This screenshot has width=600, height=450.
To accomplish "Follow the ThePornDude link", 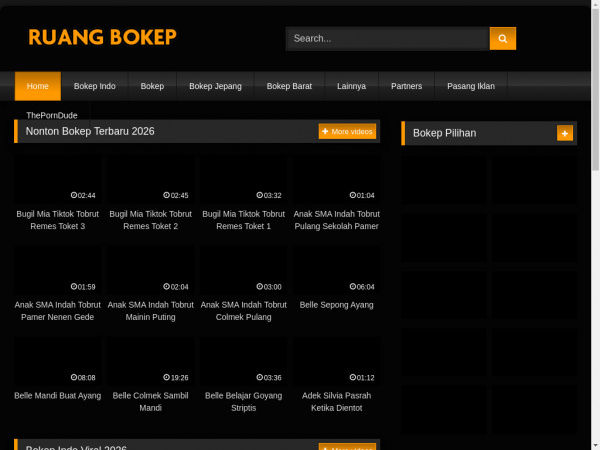I will click(x=52, y=115).
